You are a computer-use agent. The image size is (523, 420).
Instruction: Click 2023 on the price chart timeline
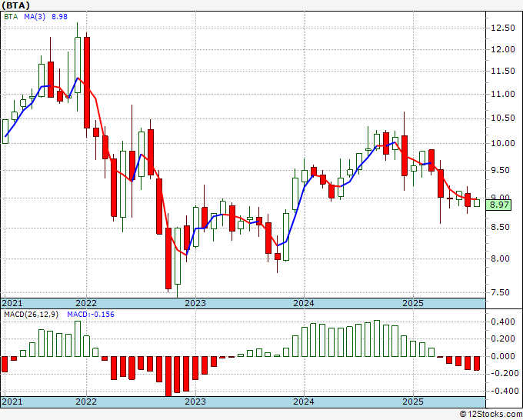tap(195, 303)
